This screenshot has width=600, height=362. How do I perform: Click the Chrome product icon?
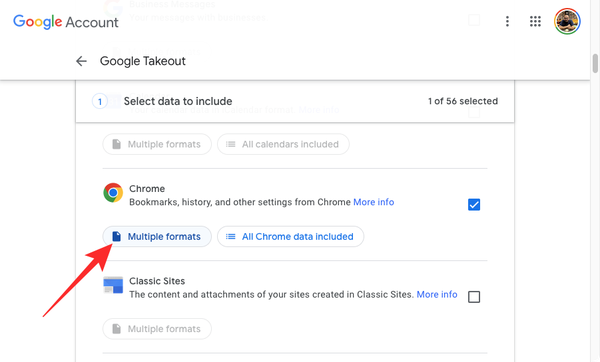tap(113, 192)
